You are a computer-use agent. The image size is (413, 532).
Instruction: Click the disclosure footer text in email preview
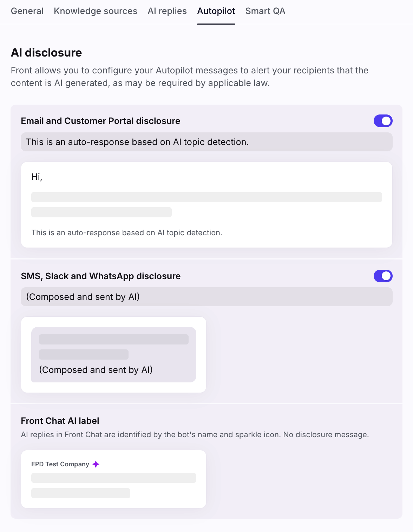[127, 233]
